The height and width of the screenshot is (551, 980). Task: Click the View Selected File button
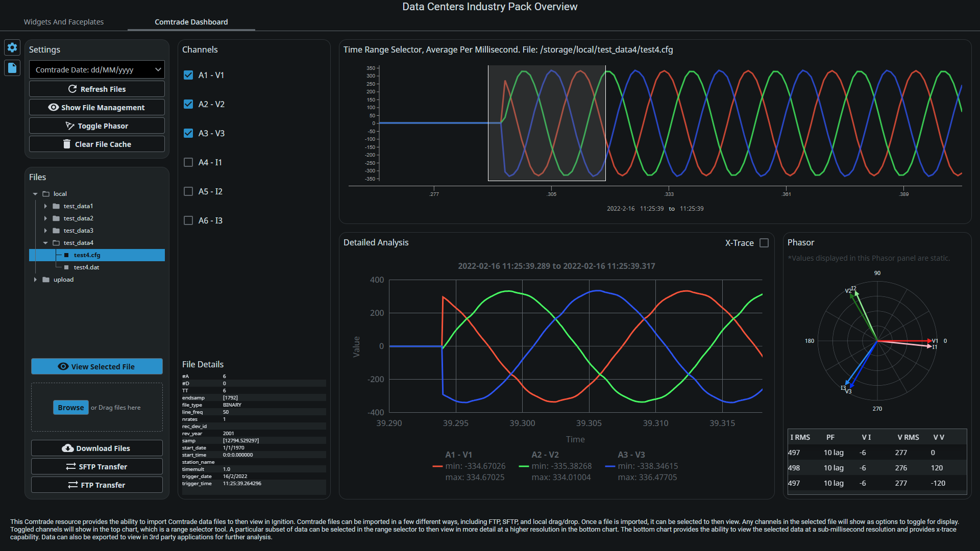pos(97,366)
